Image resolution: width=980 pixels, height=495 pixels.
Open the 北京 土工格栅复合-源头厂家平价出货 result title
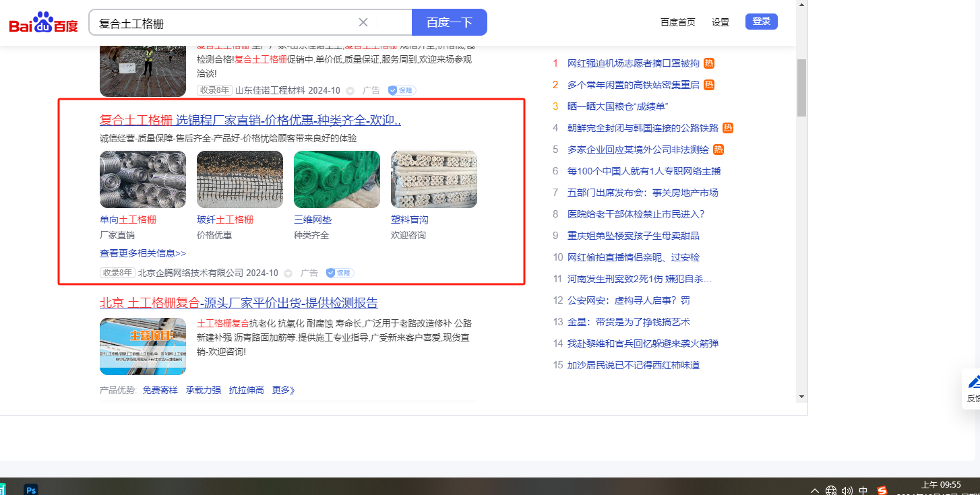pos(239,302)
